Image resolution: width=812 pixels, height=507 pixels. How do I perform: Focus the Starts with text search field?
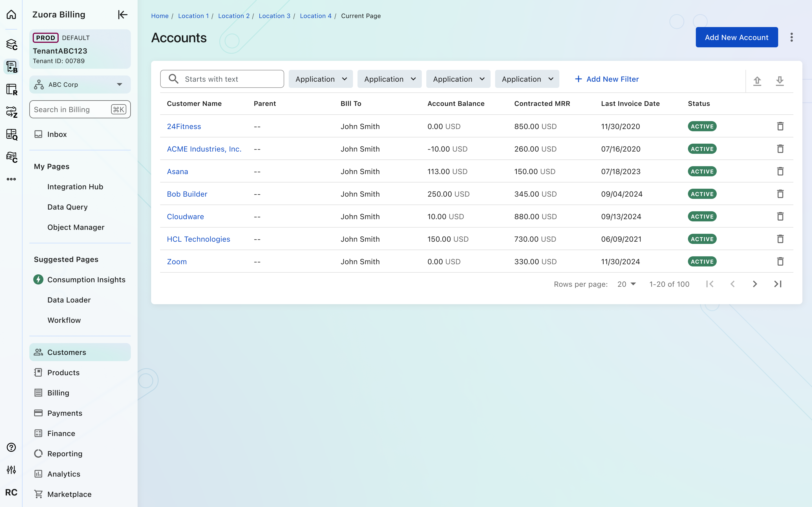pos(231,79)
